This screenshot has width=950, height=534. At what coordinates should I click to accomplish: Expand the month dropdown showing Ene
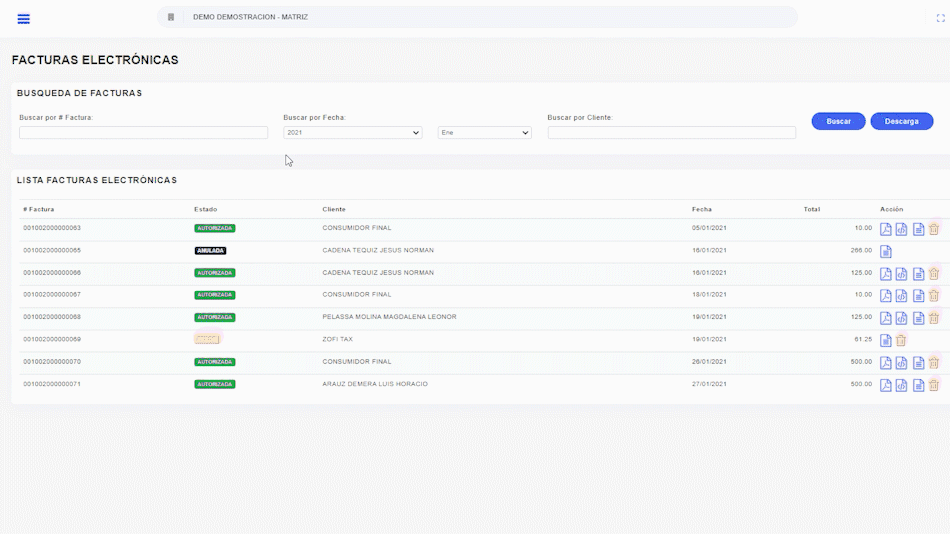(484, 132)
